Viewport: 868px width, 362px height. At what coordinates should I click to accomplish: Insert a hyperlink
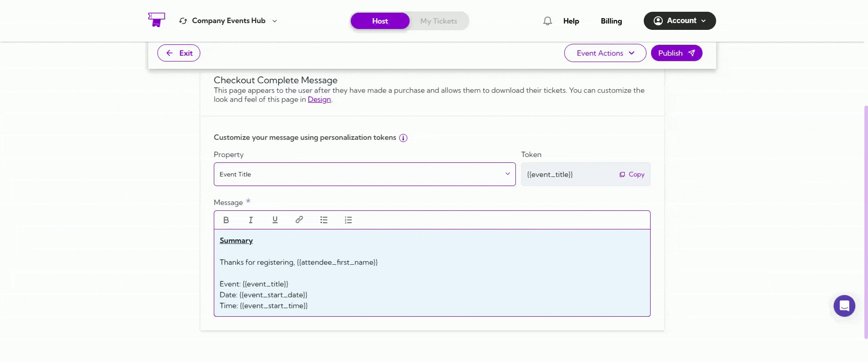pos(299,220)
